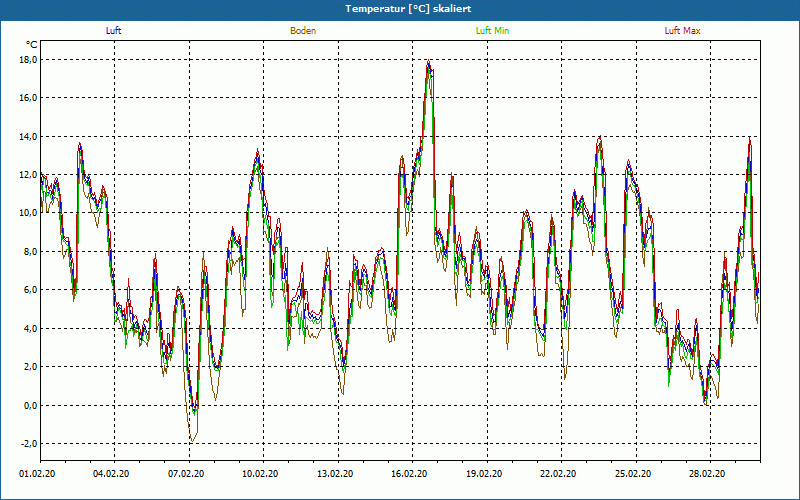Click the 28.02.20 date label

tap(707, 474)
